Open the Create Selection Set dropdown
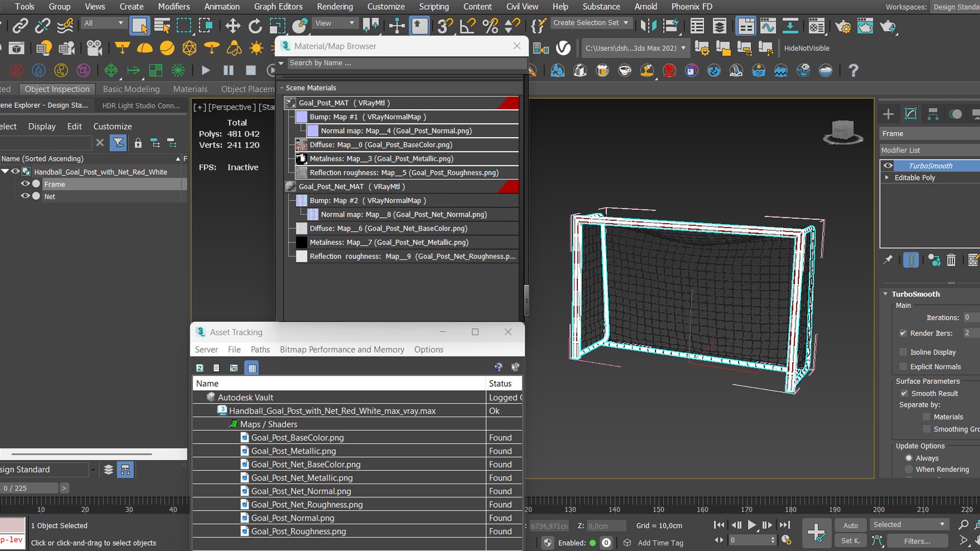Image resolution: width=980 pixels, height=551 pixels. [x=591, y=23]
